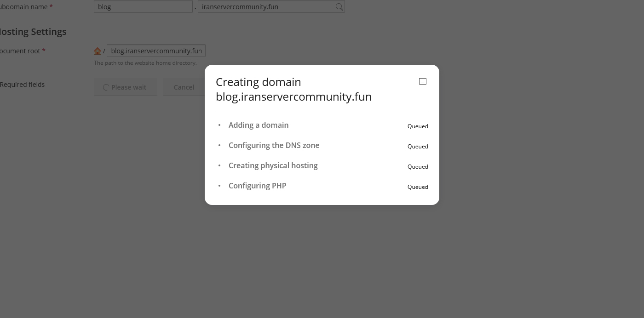Click the magnifier icon in the parent domain field
The width and height of the screenshot is (644, 318).
tap(339, 7)
